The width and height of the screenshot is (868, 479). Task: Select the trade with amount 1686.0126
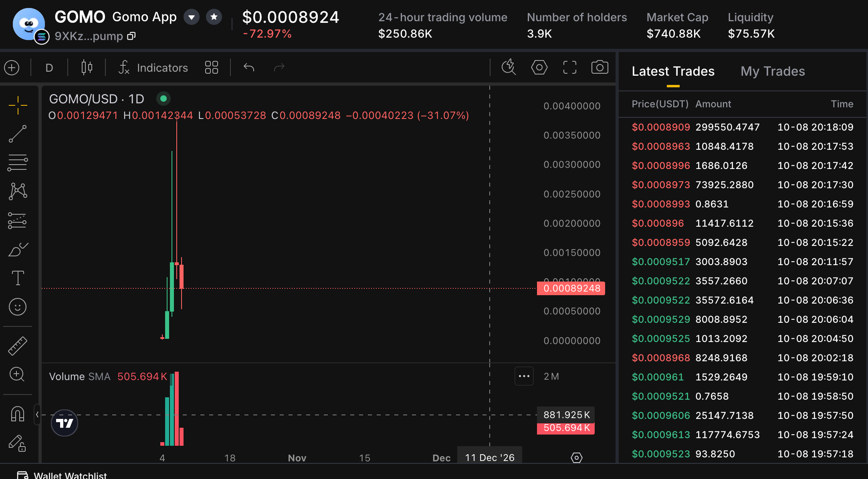[x=743, y=166]
